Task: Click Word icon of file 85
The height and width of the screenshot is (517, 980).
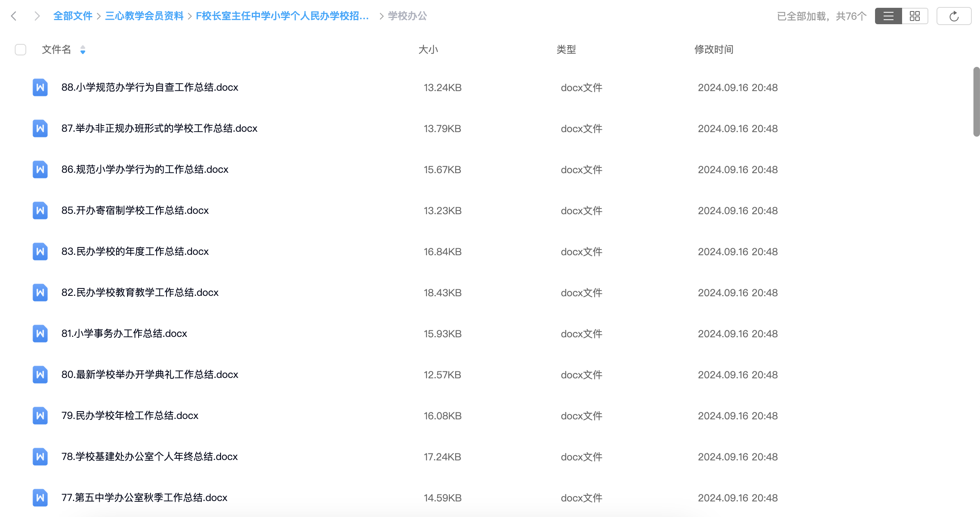Action: tap(40, 210)
